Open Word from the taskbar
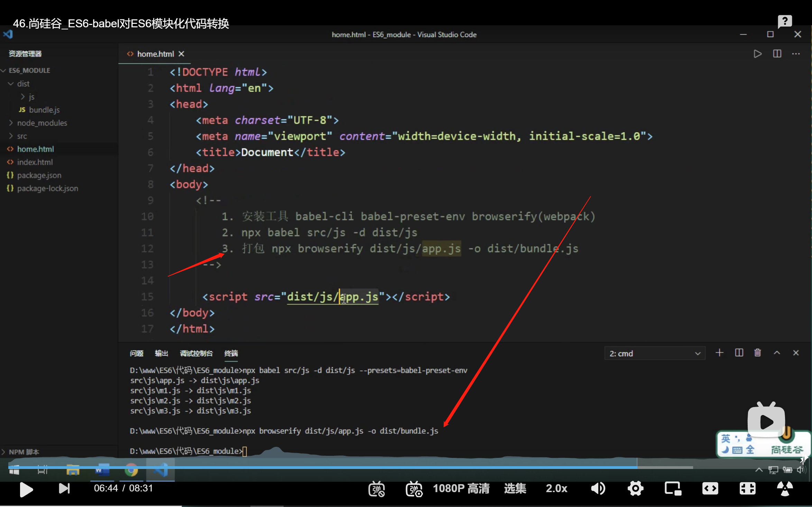Viewport: 812px width, 507px height. click(102, 470)
